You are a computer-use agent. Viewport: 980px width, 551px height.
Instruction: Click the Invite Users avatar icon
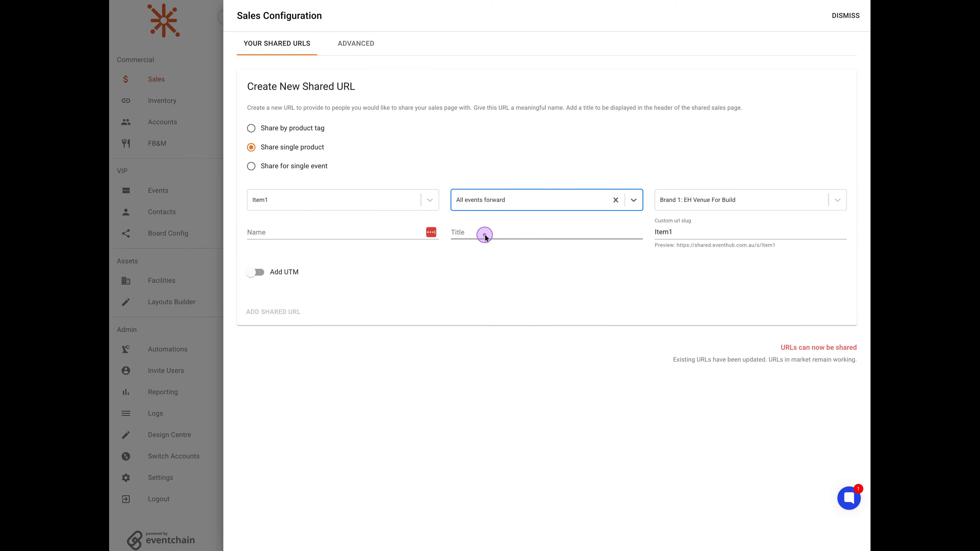[x=126, y=370]
